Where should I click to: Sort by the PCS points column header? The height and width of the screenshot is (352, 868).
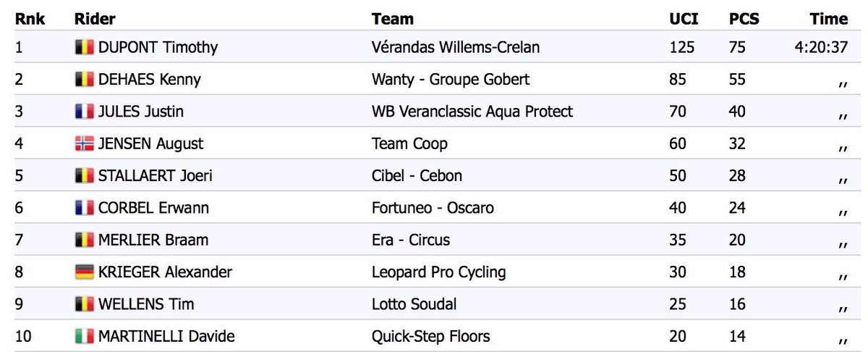pos(744,19)
